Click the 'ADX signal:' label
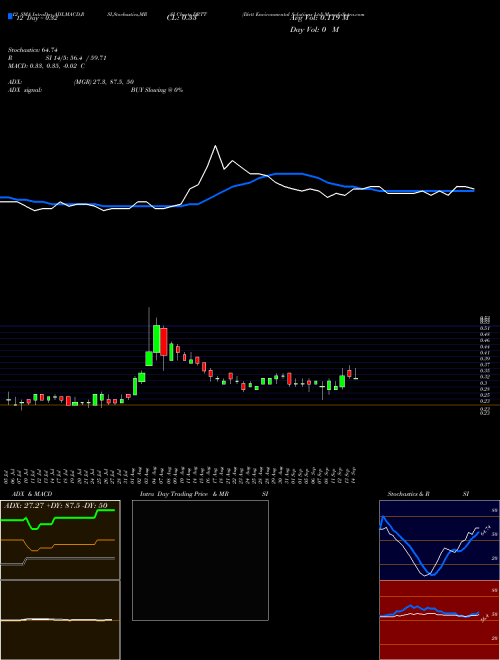 [25, 90]
